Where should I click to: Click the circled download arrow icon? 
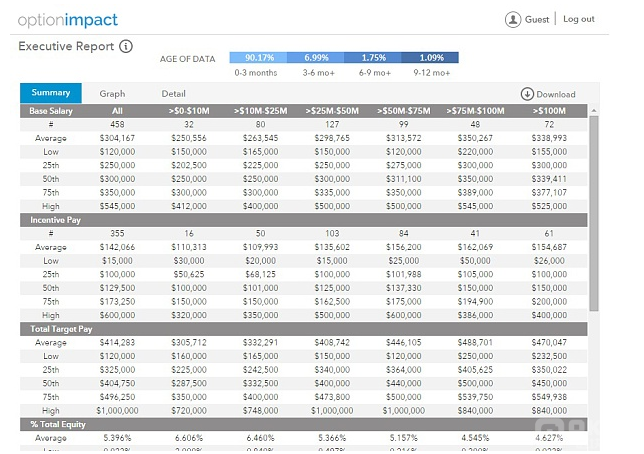click(527, 94)
